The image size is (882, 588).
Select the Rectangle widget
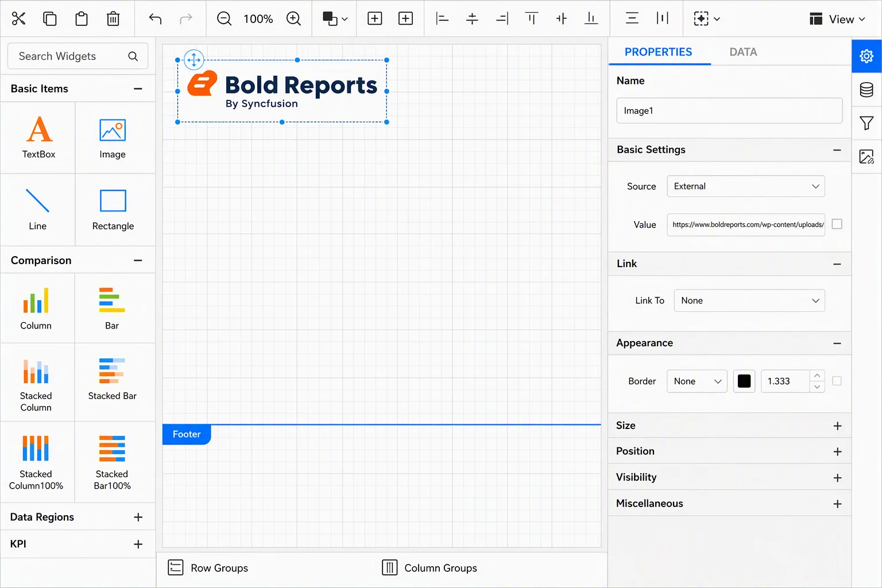(x=113, y=210)
